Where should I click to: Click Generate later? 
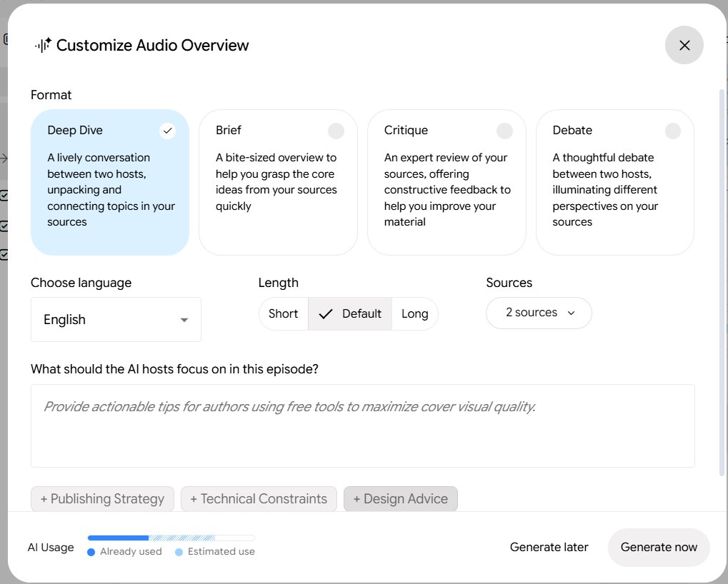tap(549, 547)
